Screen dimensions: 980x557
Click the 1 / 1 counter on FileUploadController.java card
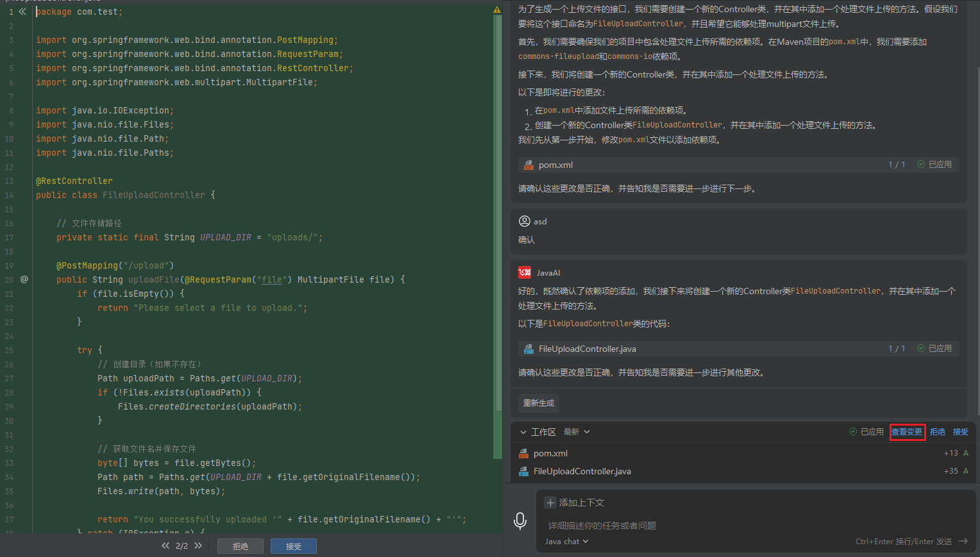[897, 349]
